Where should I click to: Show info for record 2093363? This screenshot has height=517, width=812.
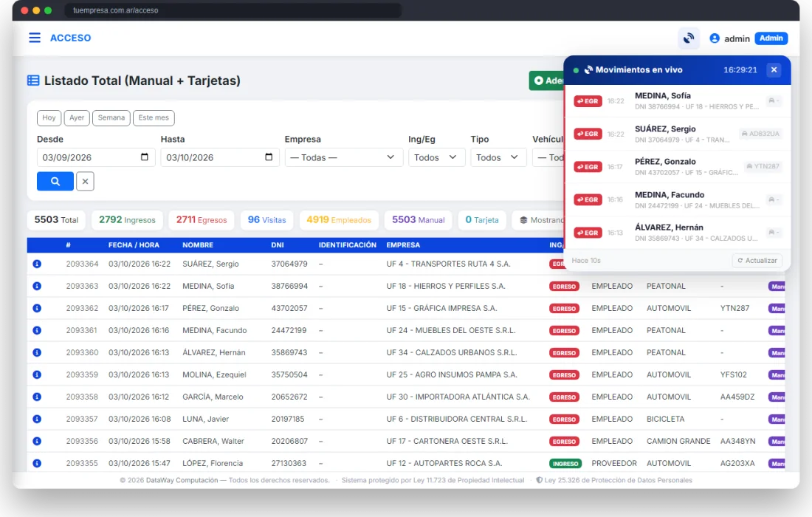(x=37, y=286)
